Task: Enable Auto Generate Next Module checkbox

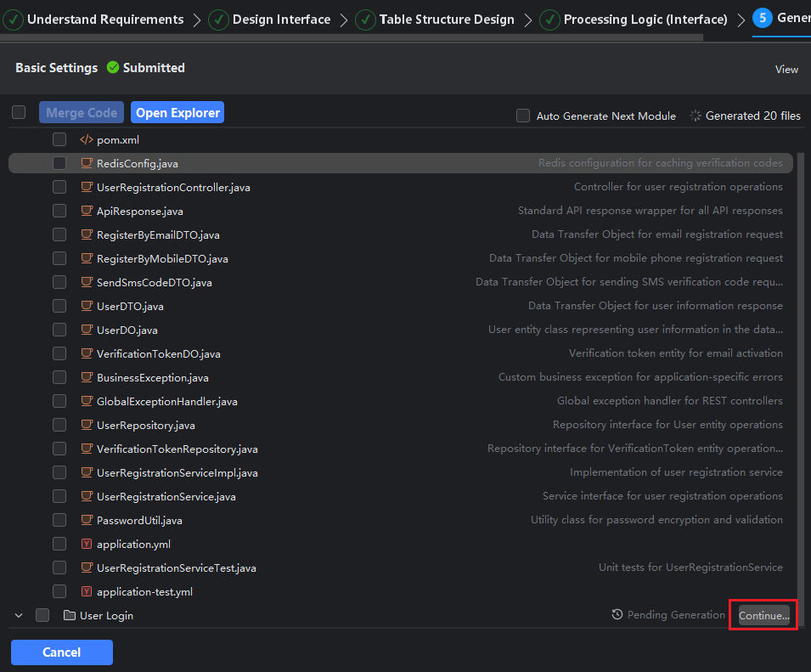Action: (523, 116)
